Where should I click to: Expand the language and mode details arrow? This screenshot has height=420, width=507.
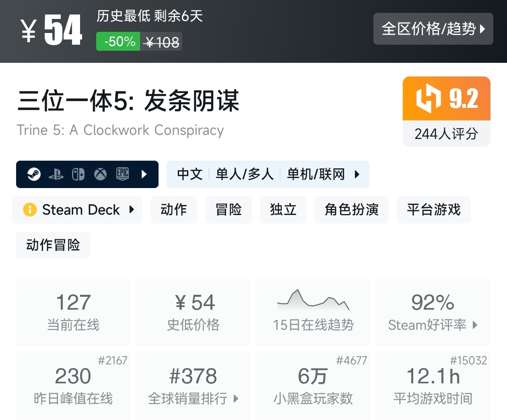click(357, 174)
